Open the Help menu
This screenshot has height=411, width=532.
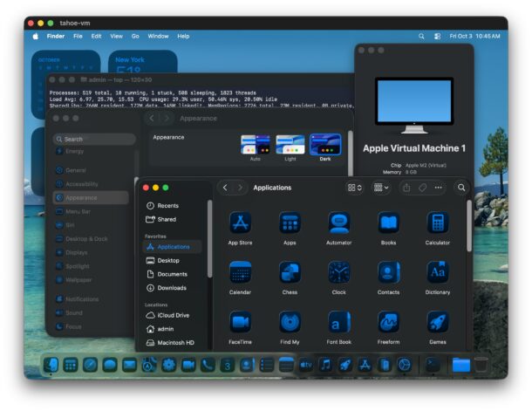[x=183, y=37]
